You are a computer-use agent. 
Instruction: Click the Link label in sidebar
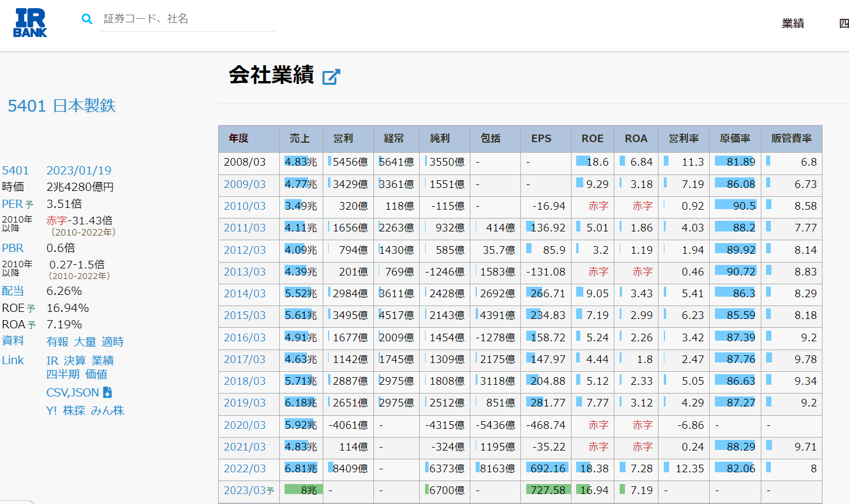tap(13, 360)
